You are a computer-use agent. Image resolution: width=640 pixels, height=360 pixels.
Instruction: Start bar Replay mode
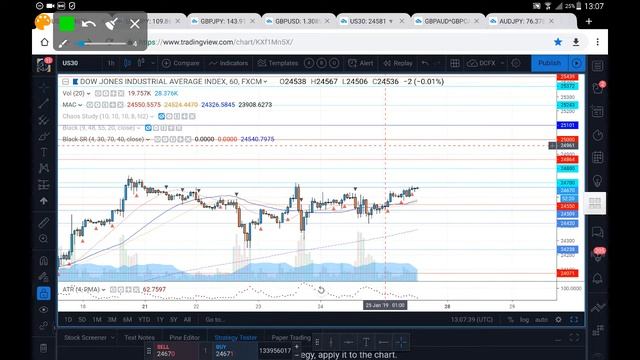398,63
